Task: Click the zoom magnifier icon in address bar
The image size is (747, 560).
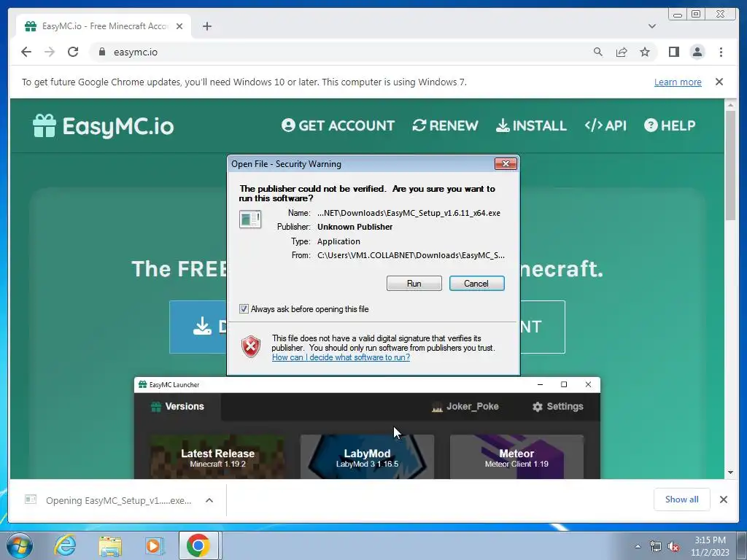Action: coord(598,52)
